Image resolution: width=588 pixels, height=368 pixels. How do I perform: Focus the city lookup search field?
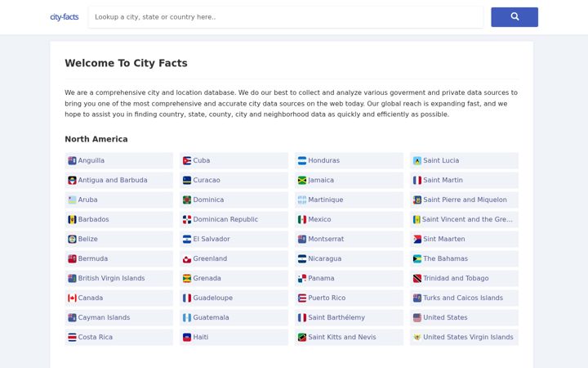[286, 17]
